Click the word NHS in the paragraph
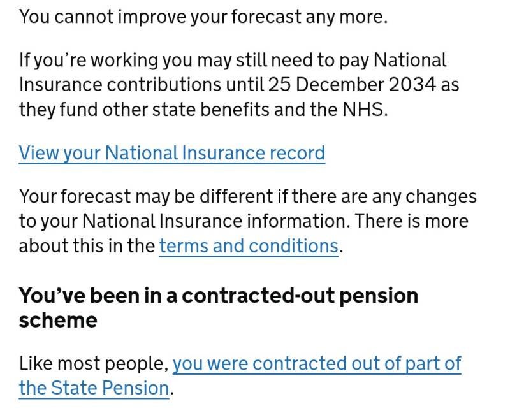The height and width of the screenshot is (420, 510). coord(363,109)
